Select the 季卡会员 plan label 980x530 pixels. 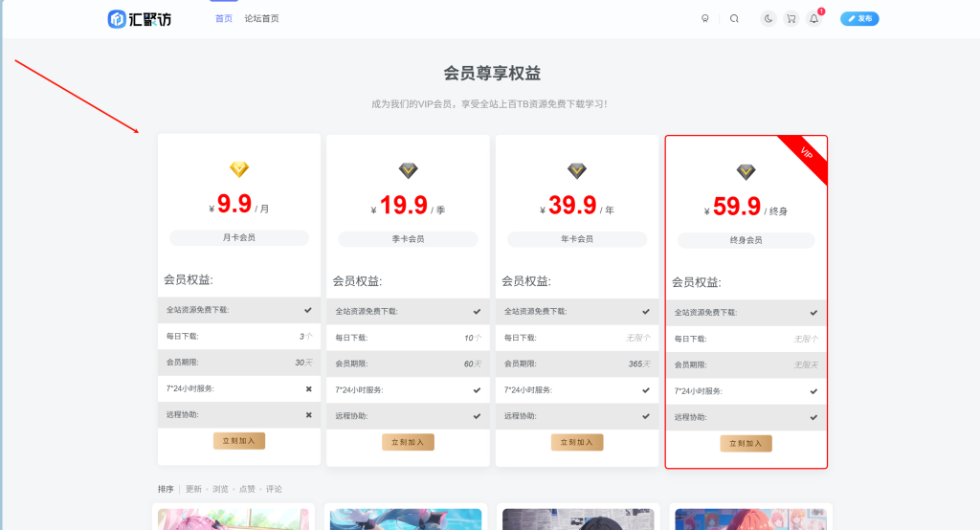[x=408, y=239]
